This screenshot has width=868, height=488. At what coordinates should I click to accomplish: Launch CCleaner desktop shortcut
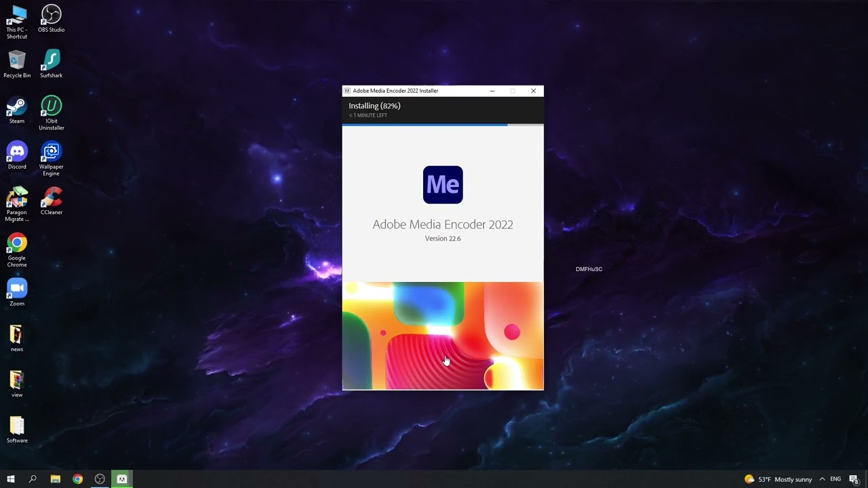tap(52, 201)
